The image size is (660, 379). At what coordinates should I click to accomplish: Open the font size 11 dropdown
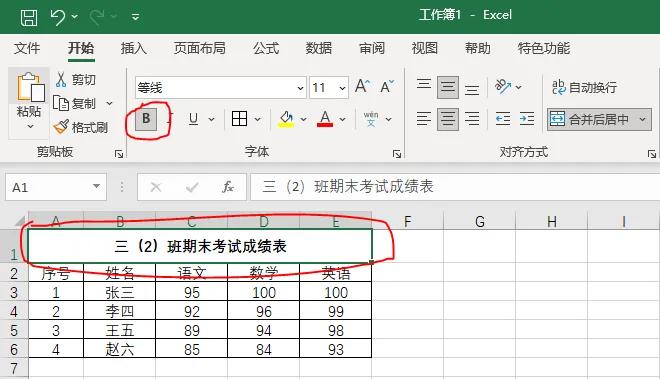click(x=342, y=88)
